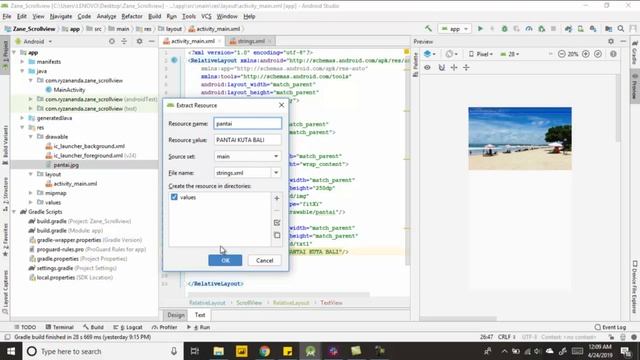Click Android Studio icon in taskbar

(x=310, y=351)
